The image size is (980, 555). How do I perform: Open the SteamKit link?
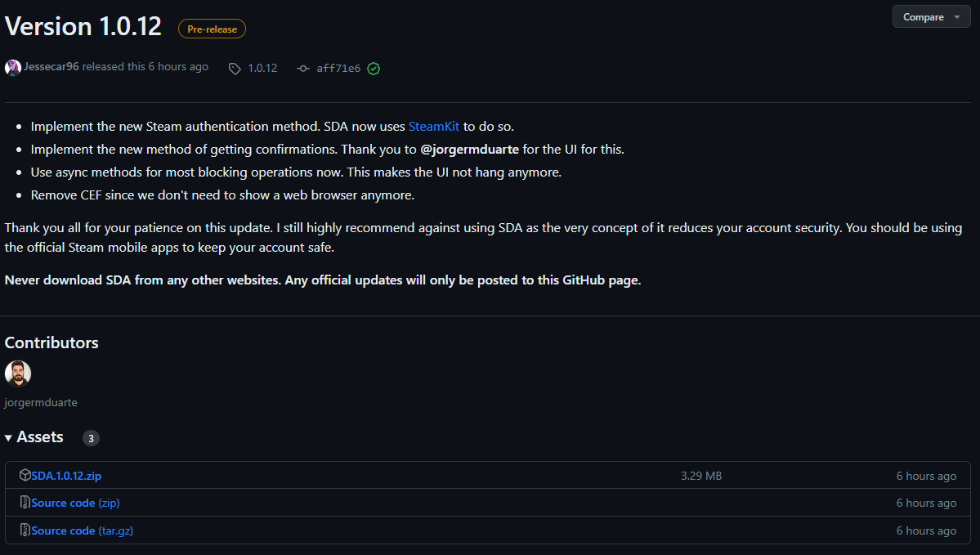click(x=434, y=126)
